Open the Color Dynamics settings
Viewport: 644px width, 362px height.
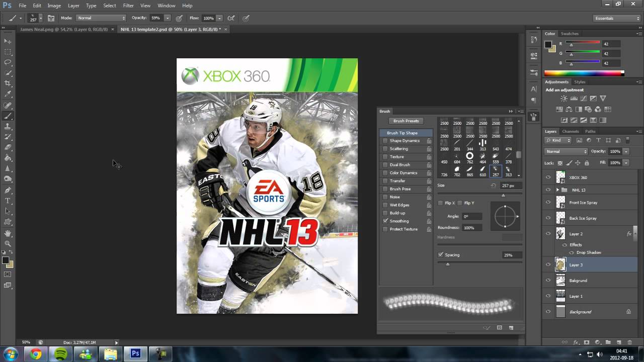404,173
